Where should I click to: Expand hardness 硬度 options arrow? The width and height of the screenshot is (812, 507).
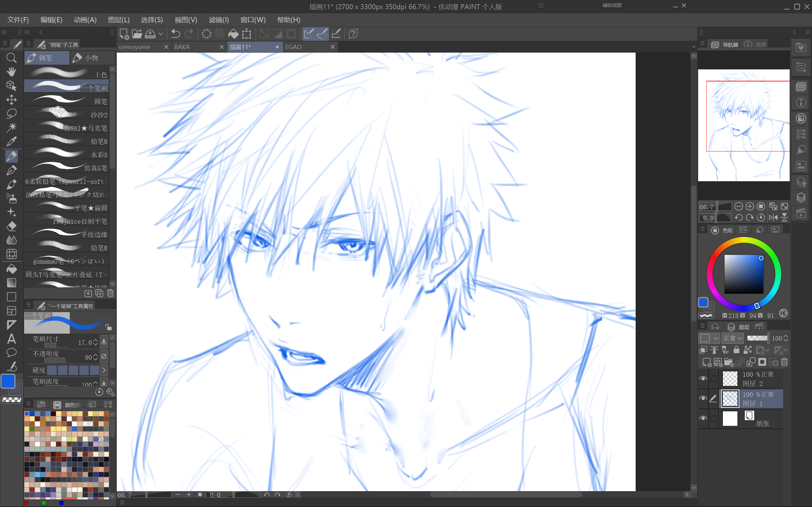[104, 370]
